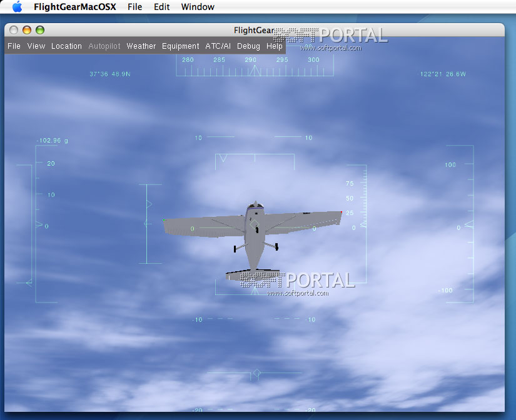516x420 pixels.
Task: Open the macOS Edit menu
Action: (x=161, y=7)
